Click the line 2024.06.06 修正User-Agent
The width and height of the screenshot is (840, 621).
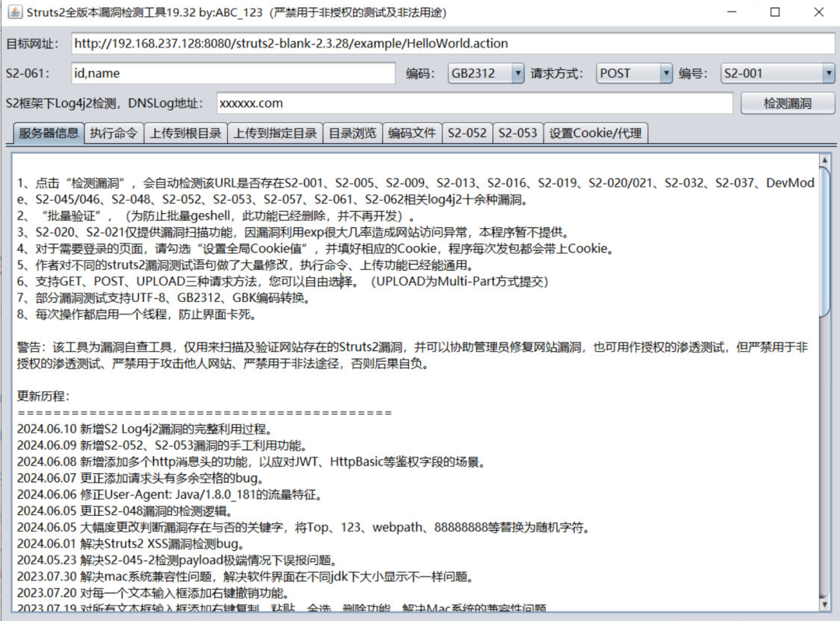[170, 495]
